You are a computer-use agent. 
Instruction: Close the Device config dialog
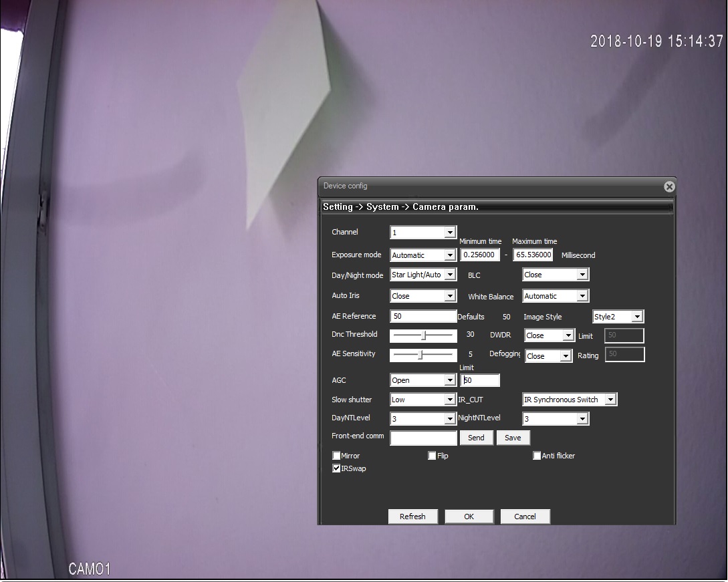click(669, 187)
